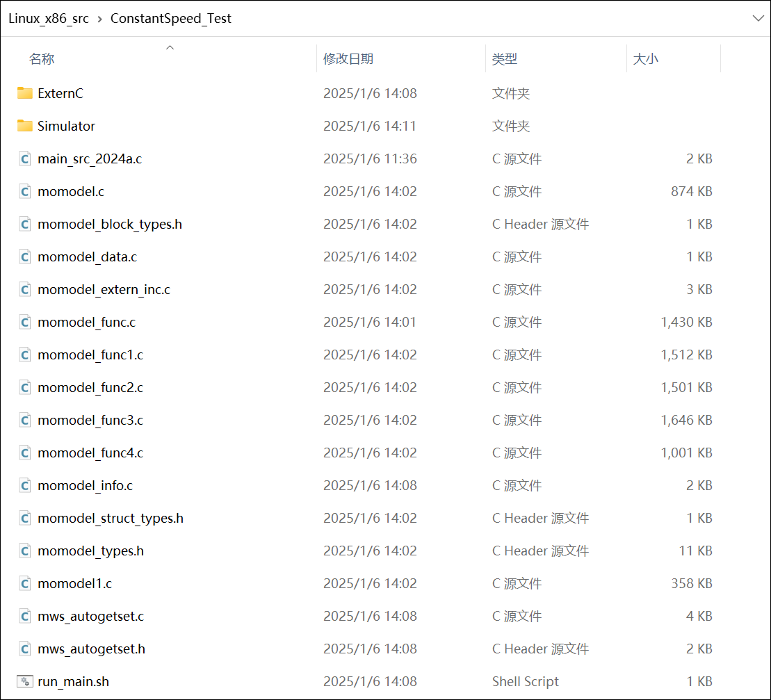The height and width of the screenshot is (700, 771).
Task: Open the breadcrumb chevron after Linux_x86_src
Action: point(99,19)
